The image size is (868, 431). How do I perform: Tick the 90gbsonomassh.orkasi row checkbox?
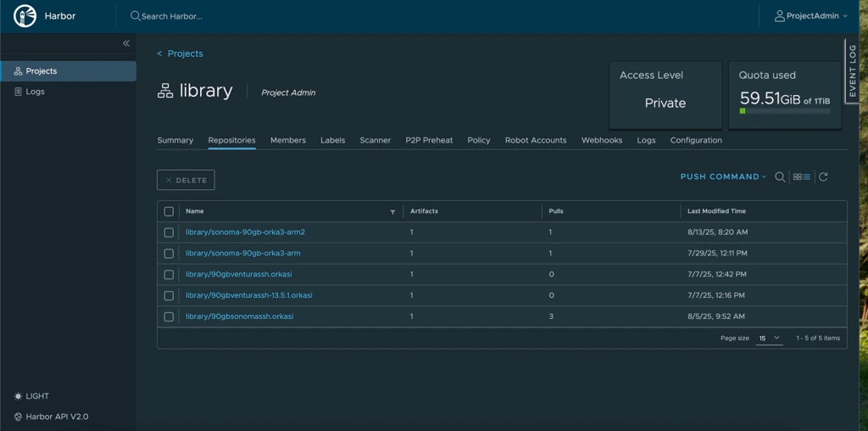169,316
